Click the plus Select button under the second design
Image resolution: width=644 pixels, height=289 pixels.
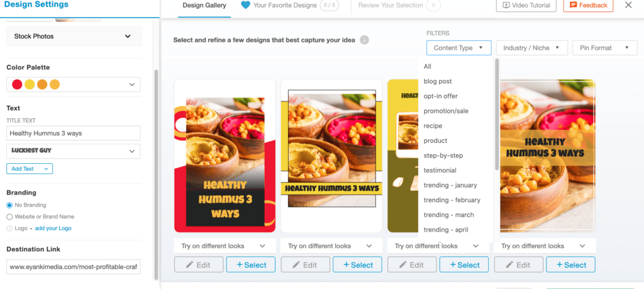(x=357, y=264)
